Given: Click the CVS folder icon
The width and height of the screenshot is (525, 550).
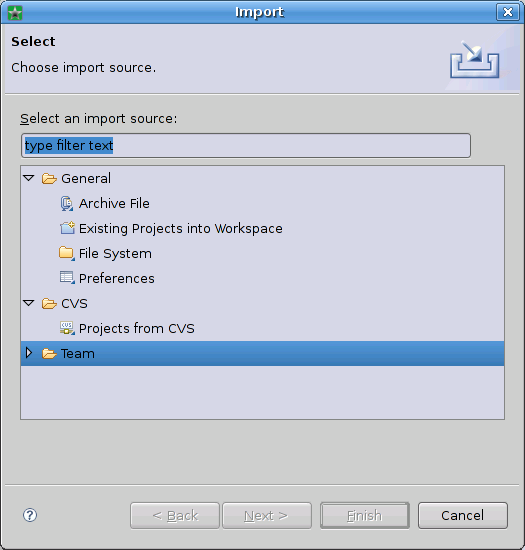Looking at the screenshot, I should [49, 303].
